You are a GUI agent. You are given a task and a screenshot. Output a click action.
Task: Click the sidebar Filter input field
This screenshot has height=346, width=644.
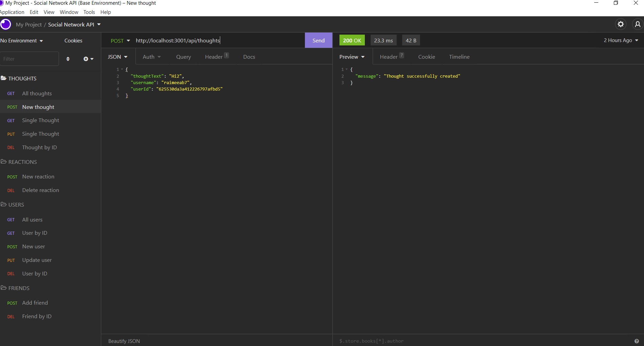[x=29, y=59]
